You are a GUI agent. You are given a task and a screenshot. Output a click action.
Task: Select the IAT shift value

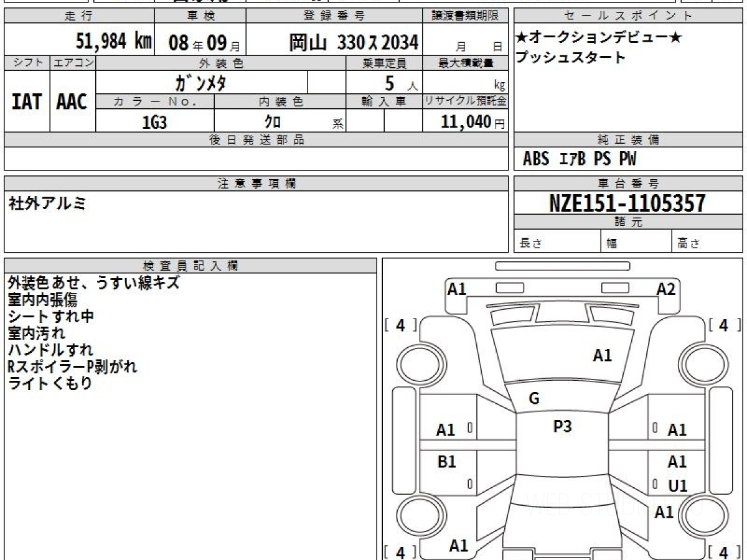pos(27,101)
